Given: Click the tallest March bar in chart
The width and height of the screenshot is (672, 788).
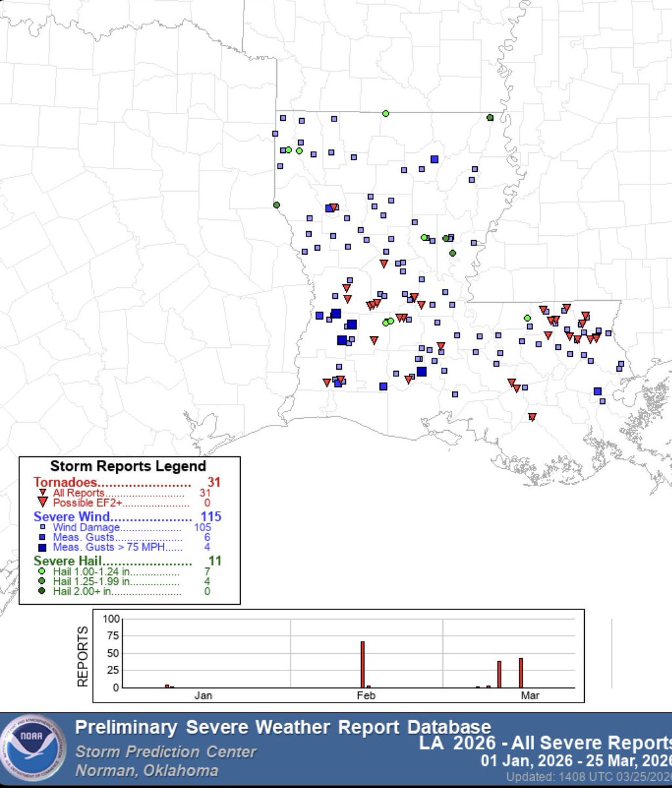Looking at the screenshot, I should (x=521, y=673).
